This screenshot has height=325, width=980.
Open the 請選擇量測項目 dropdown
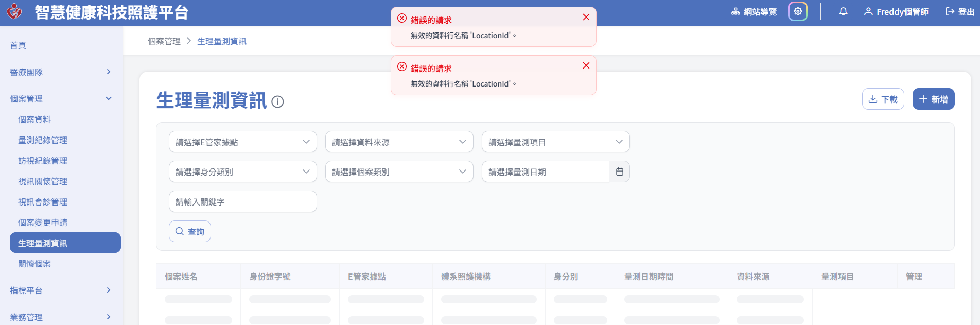pos(555,142)
